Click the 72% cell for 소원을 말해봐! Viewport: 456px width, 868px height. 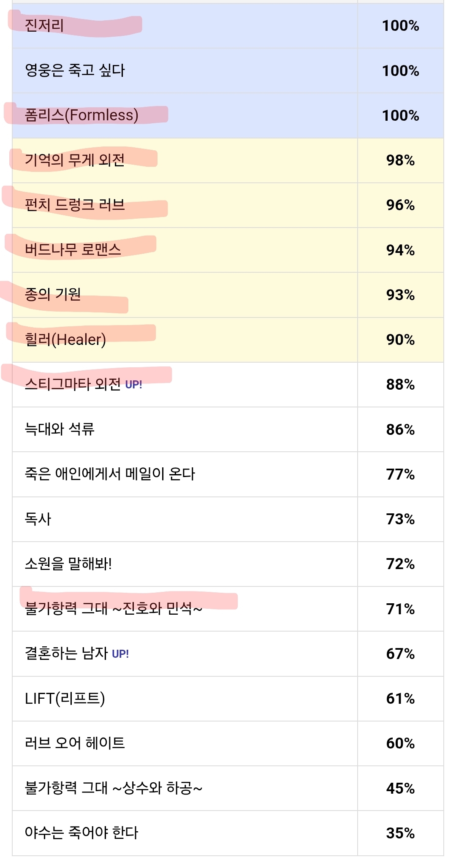pos(400,564)
